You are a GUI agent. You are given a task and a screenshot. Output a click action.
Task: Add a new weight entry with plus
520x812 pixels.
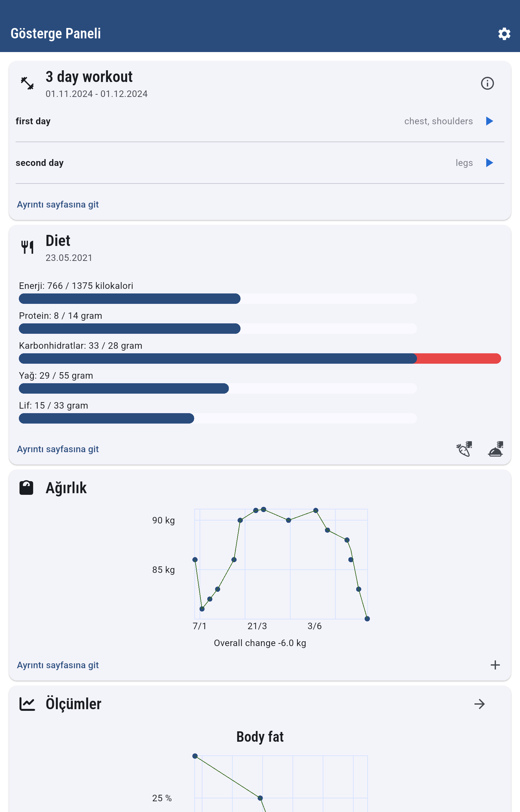point(495,665)
